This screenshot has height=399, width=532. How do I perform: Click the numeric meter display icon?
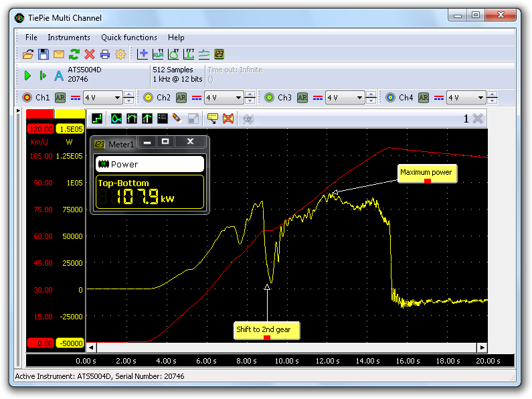tap(219, 54)
